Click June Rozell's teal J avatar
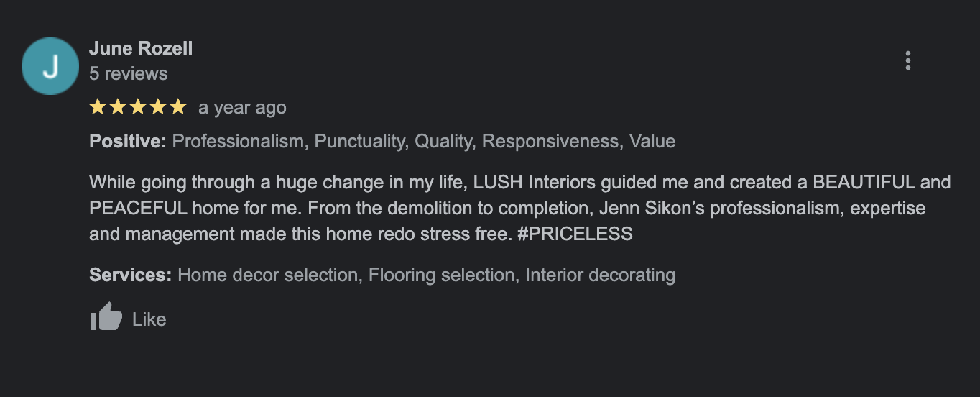The width and height of the screenshot is (980, 397). (x=50, y=66)
